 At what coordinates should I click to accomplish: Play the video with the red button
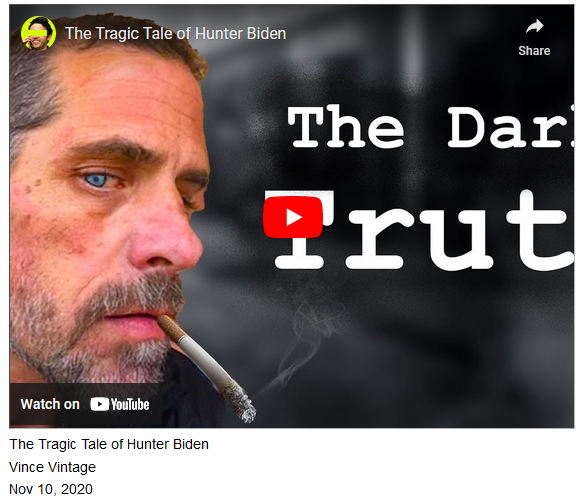pyautogui.click(x=293, y=217)
